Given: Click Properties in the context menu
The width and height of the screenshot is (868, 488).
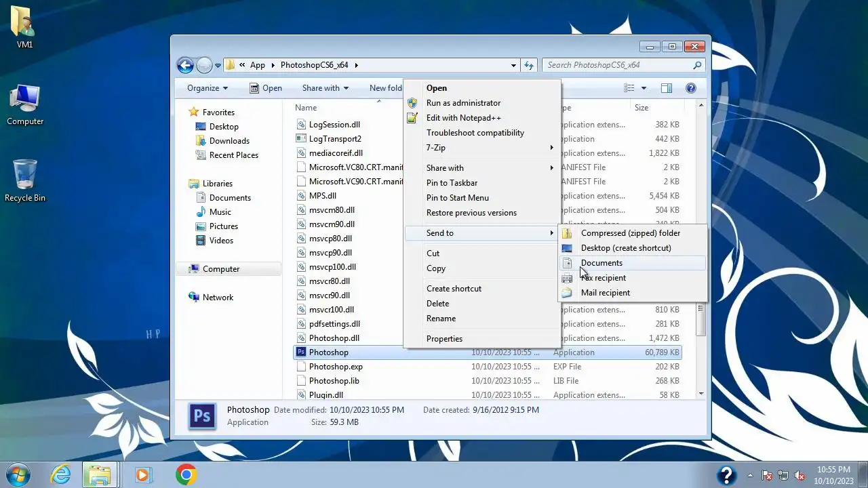Looking at the screenshot, I should coord(444,339).
